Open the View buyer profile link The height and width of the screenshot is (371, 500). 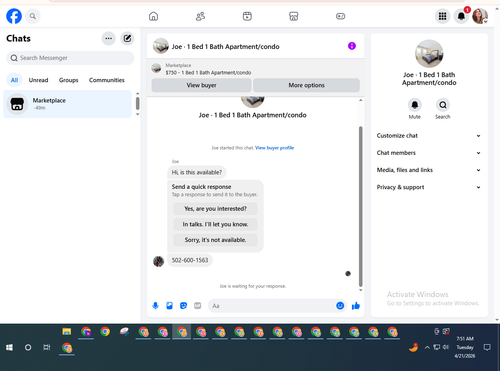coord(274,148)
